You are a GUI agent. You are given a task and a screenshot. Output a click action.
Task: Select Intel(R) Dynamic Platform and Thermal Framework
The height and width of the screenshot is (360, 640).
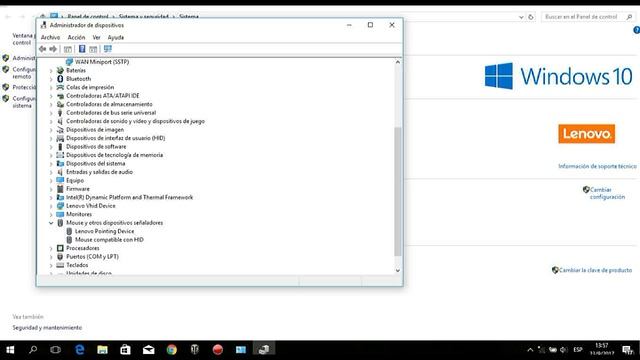[x=129, y=197]
